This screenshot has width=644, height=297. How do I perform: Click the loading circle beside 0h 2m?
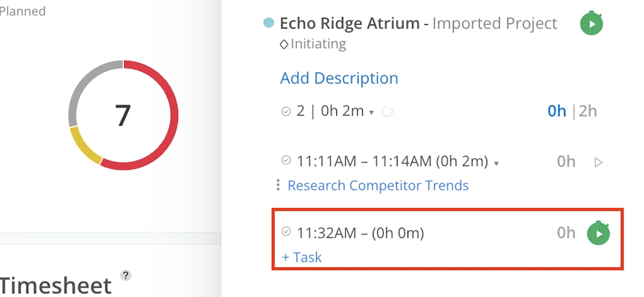pos(387,111)
